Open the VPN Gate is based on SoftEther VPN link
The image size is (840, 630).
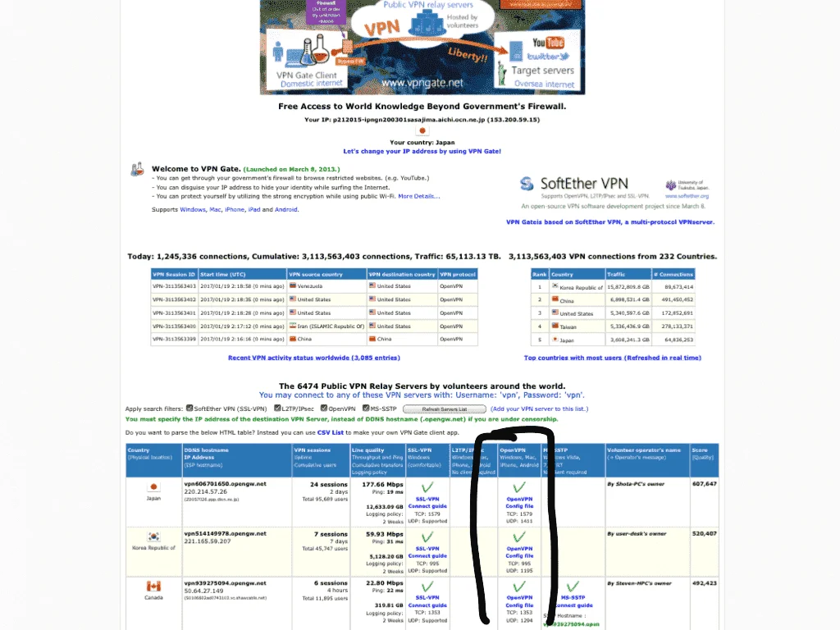tap(610, 221)
